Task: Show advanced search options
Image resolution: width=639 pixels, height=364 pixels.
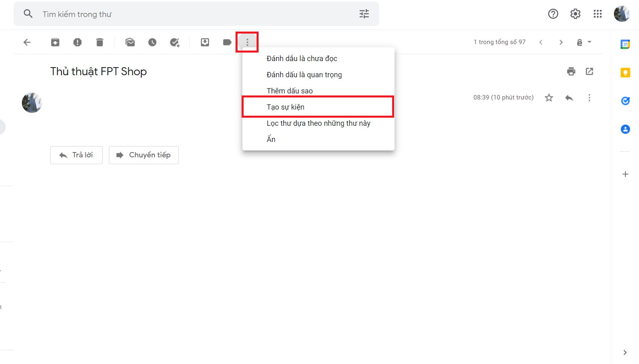Action: [x=364, y=14]
